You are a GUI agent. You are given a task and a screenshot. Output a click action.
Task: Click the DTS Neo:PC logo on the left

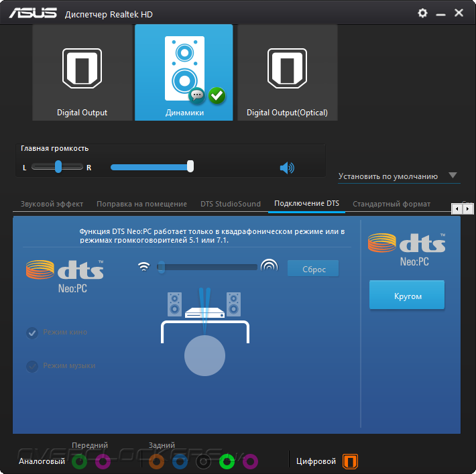pyautogui.click(x=64, y=276)
